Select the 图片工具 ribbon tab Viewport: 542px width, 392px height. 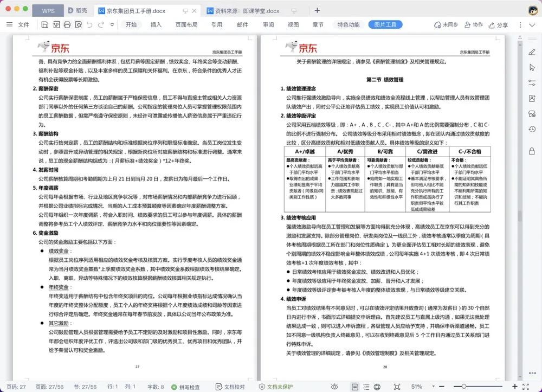[385, 24]
